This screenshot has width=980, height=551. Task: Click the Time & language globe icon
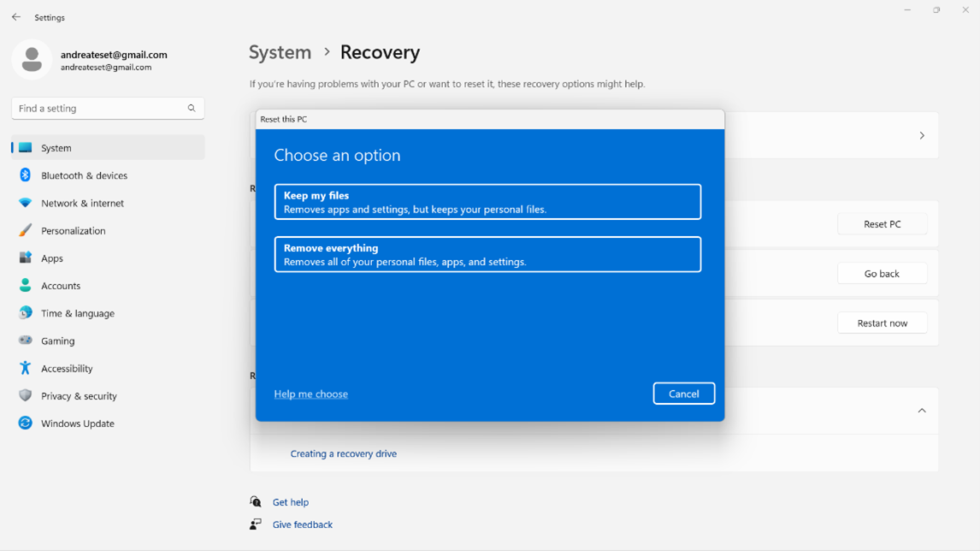[x=25, y=313]
